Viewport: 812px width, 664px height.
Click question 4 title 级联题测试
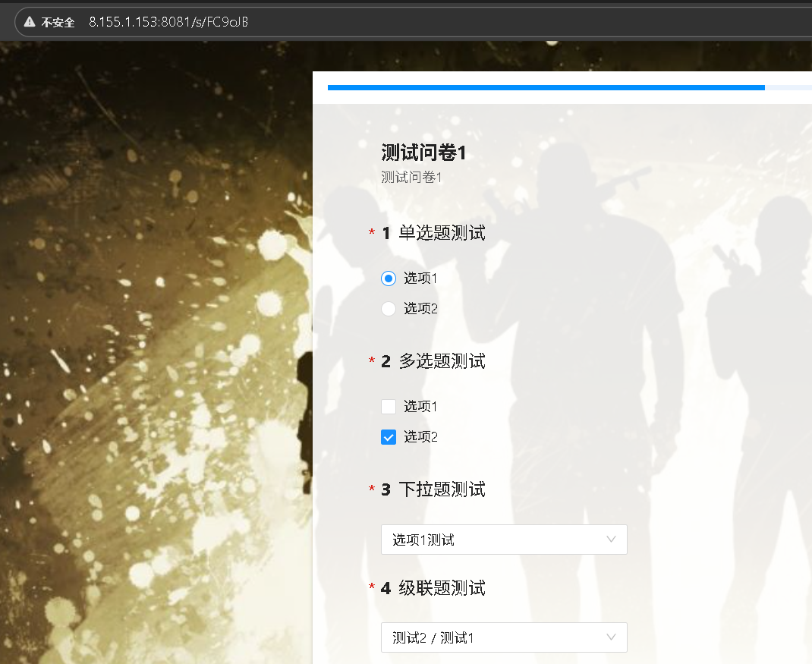point(442,588)
